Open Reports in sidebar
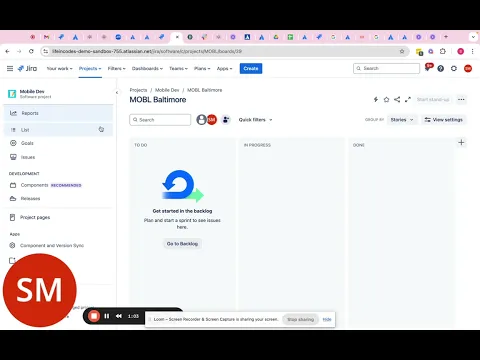 [58, 113]
